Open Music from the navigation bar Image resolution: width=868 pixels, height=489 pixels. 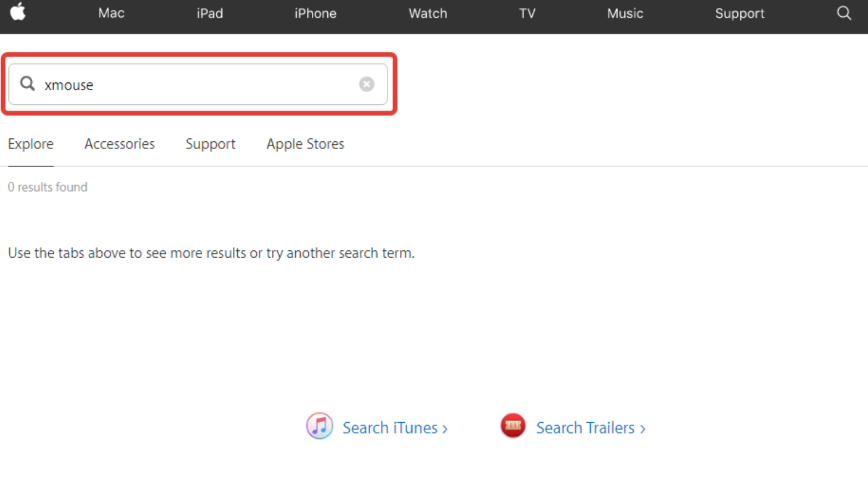(625, 13)
